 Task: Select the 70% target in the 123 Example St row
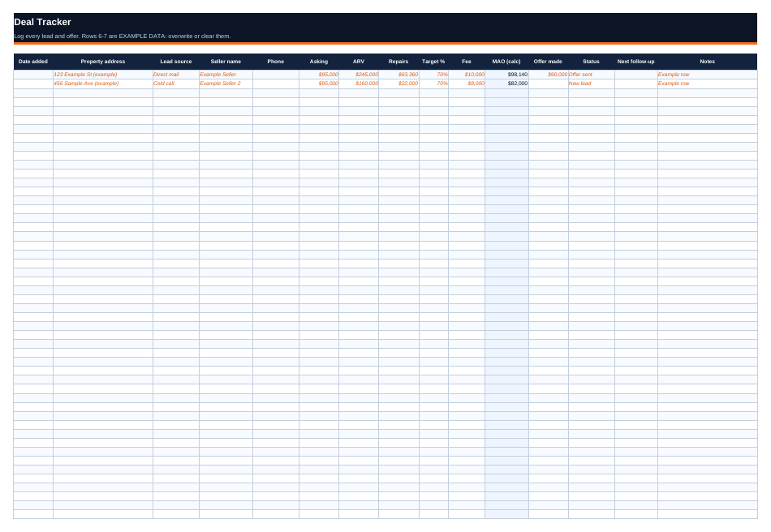coord(433,75)
